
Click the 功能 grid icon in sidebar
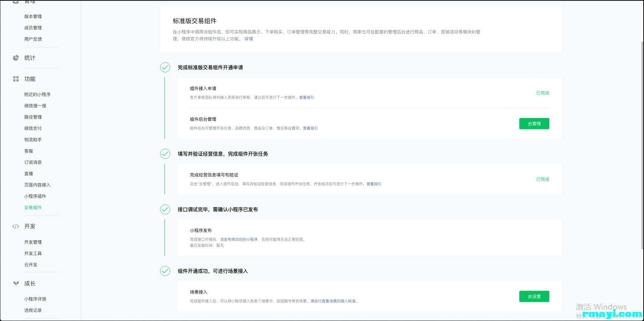click(x=16, y=79)
